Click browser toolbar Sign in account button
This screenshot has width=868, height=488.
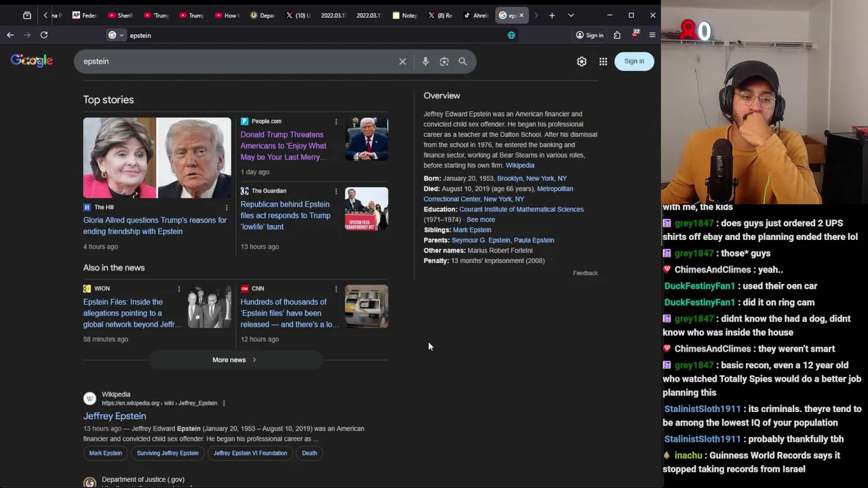point(589,35)
